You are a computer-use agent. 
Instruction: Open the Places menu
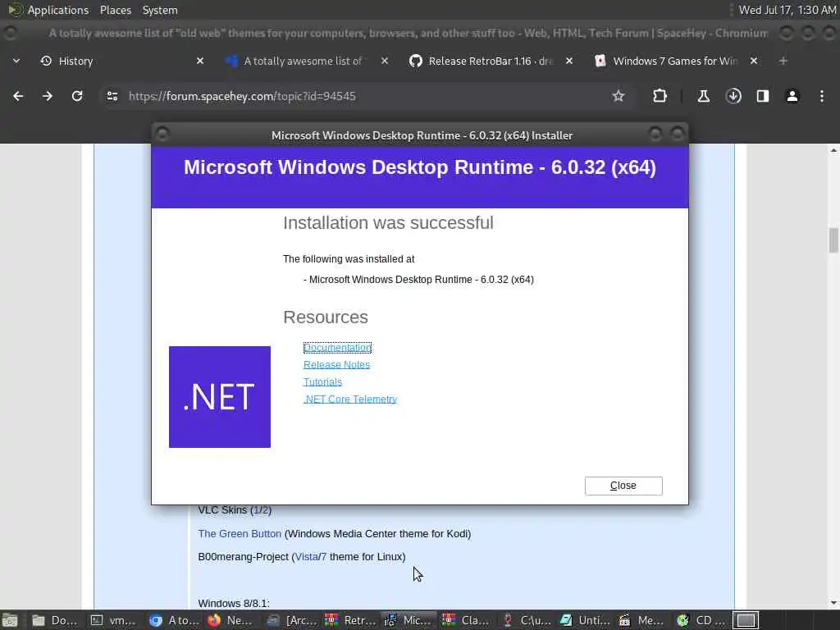click(x=116, y=10)
